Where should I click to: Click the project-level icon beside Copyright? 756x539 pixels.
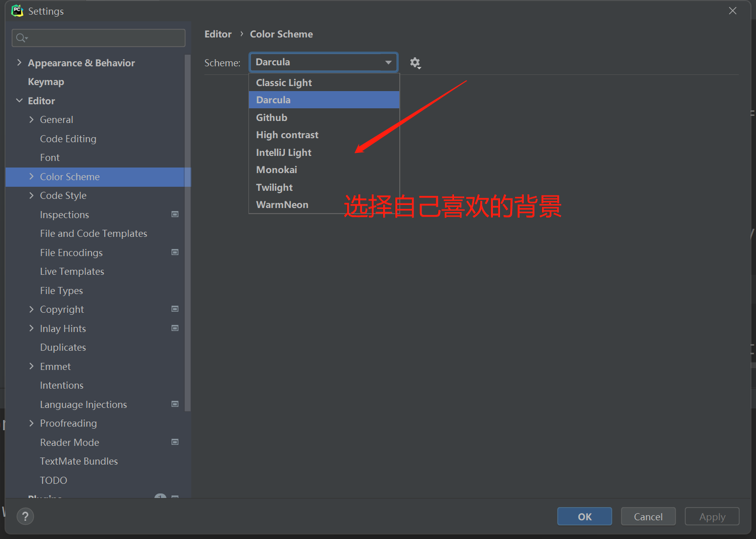[175, 309]
